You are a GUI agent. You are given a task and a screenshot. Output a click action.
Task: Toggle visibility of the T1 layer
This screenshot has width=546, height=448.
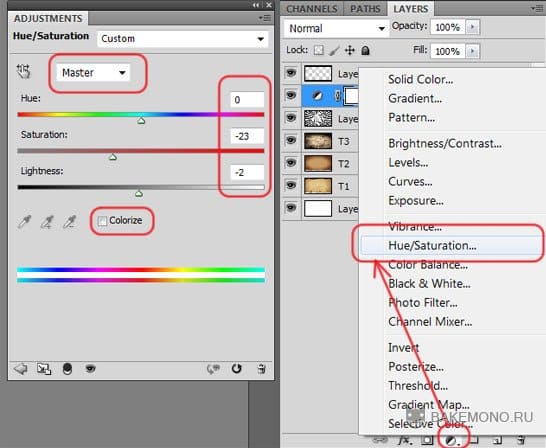[x=291, y=186]
